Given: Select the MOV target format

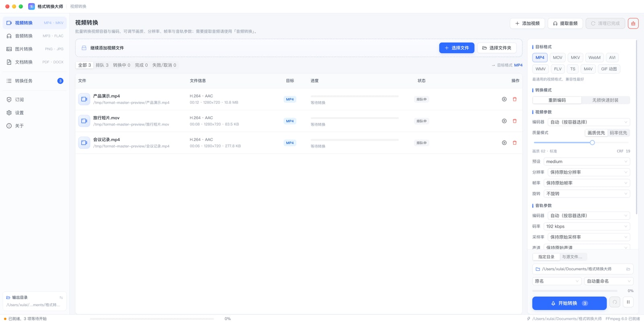Looking at the screenshot, I should coord(557,58).
